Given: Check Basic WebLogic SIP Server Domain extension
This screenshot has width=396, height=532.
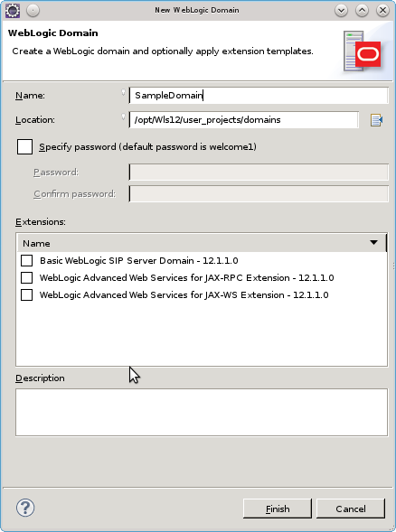Looking at the screenshot, I should (x=27, y=260).
